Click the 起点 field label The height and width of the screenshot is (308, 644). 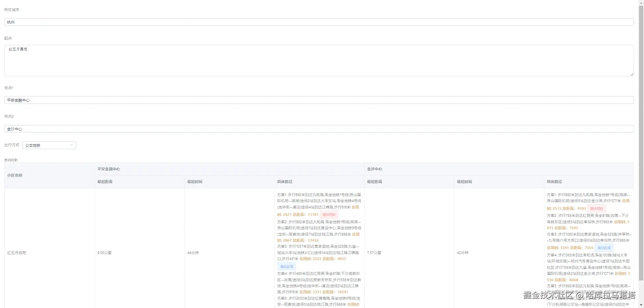point(8,38)
